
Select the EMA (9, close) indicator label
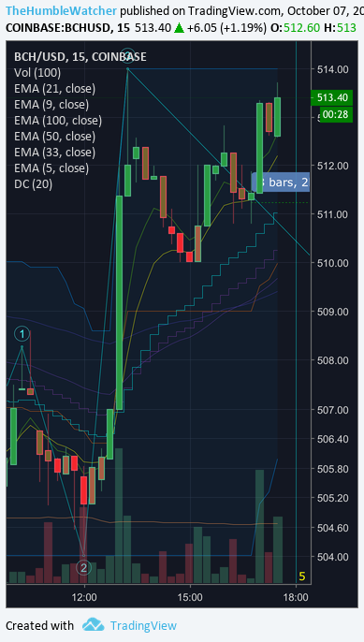[x=51, y=105]
